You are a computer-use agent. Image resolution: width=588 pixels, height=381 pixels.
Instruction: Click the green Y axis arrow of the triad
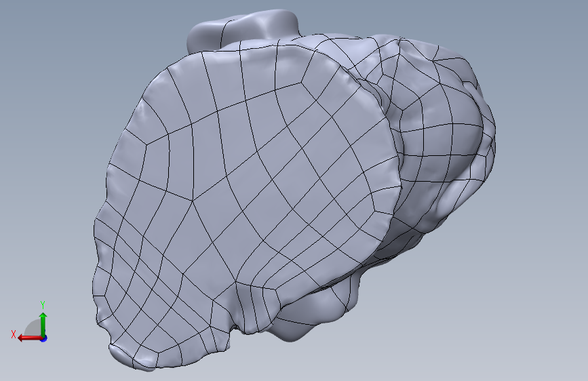coord(43,325)
